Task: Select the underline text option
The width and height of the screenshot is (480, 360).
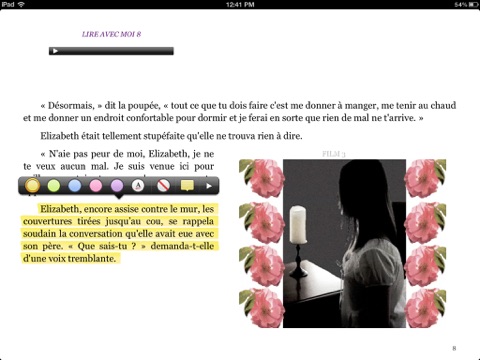Action: point(138,186)
